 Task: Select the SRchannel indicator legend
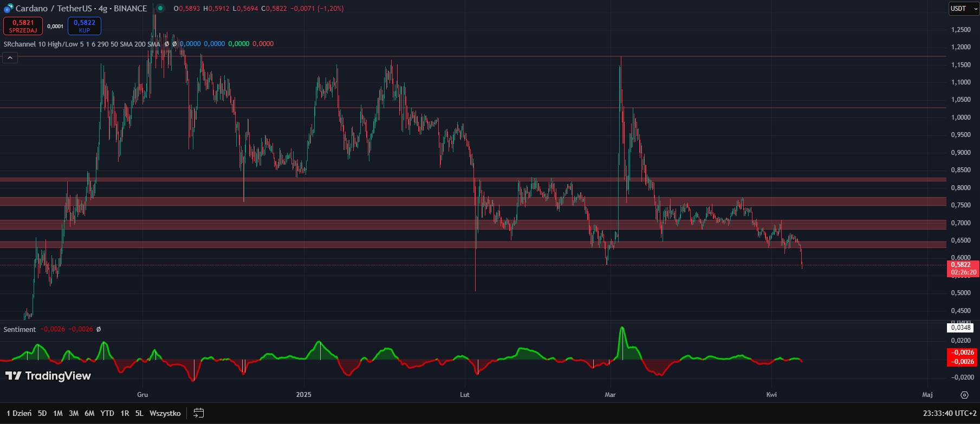[81, 44]
